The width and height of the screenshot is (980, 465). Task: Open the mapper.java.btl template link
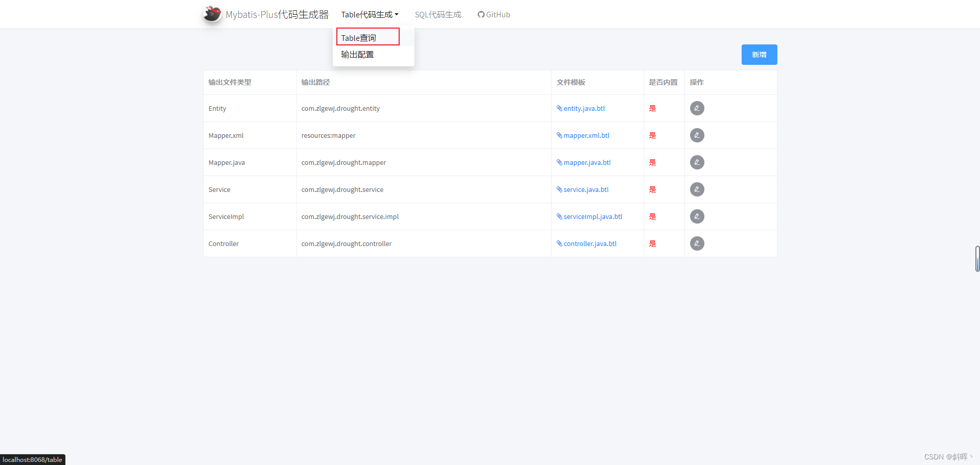pos(587,162)
